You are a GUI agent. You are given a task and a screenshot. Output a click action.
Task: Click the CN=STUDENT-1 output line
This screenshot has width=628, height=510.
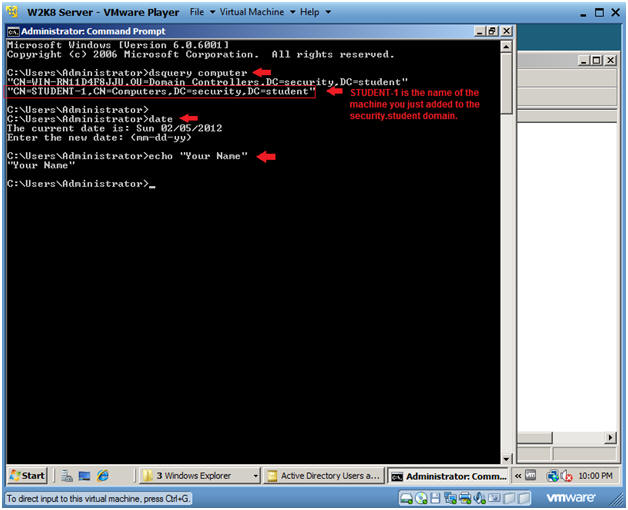tap(160, 92)
